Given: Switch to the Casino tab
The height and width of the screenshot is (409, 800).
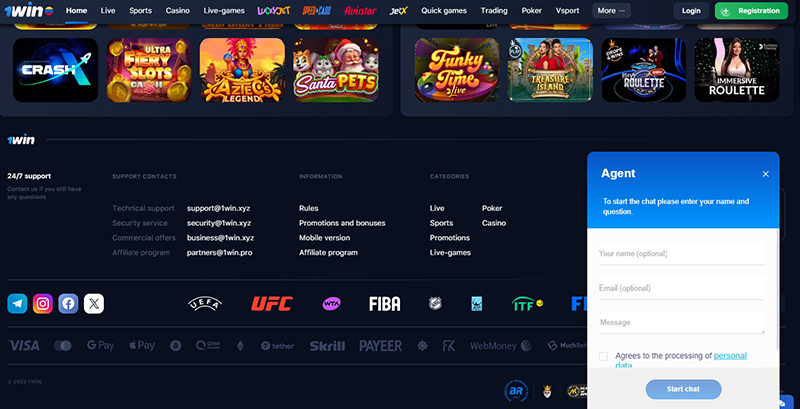Looking at the screenshot, I should [178, 11].
